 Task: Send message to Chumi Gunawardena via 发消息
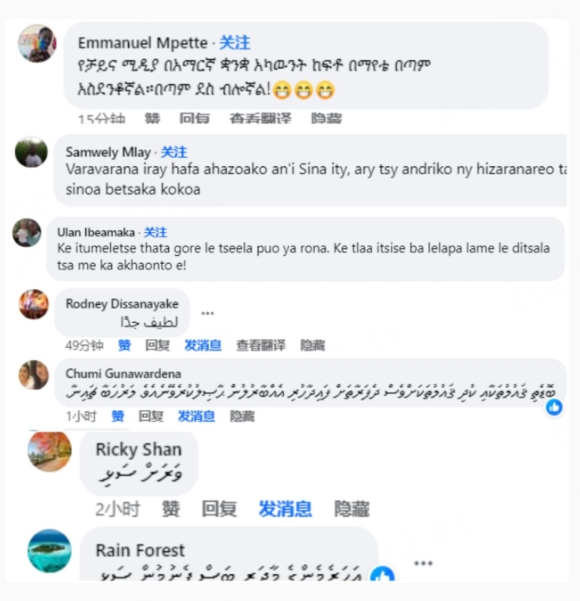tap(196, 416)
